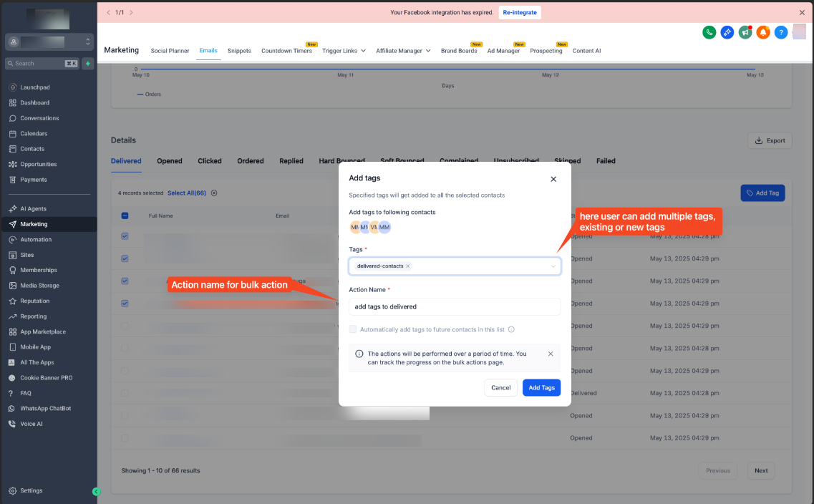Open the account switcher dropdown
This screenshot has width=814, height=504.
click(x=49, y=42)
